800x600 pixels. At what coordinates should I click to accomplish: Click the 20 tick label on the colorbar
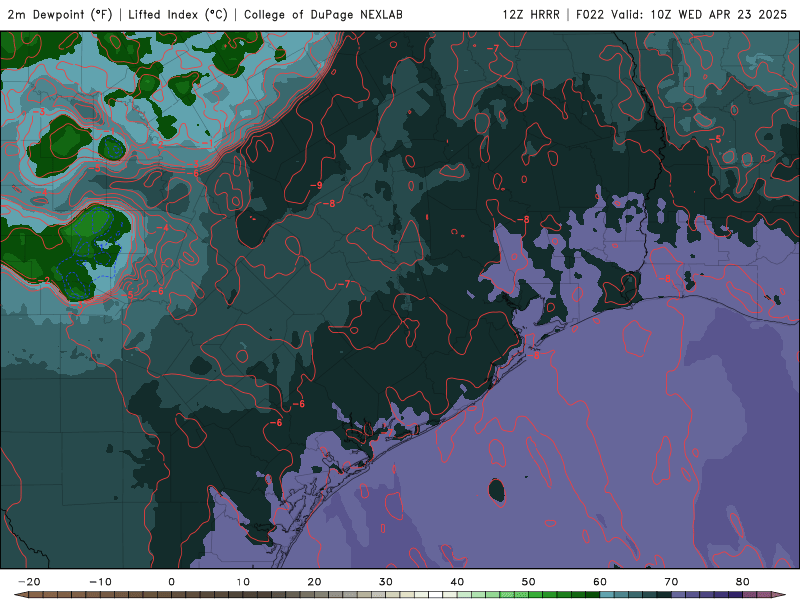click(x=314, y=582)
